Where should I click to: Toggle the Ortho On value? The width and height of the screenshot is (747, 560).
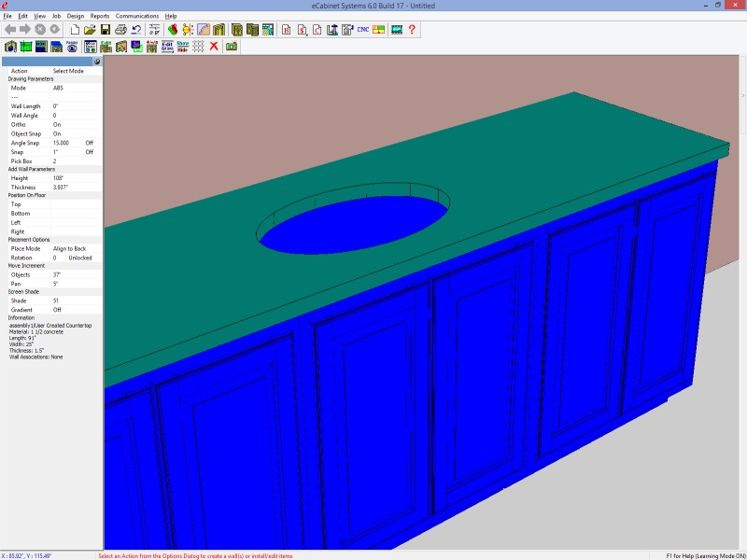click(57, 124)
